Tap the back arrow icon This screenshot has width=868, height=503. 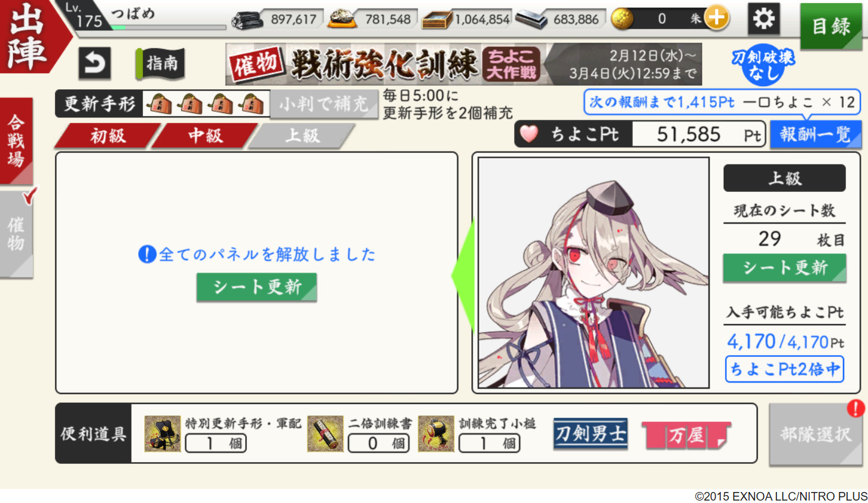point(94,64)
